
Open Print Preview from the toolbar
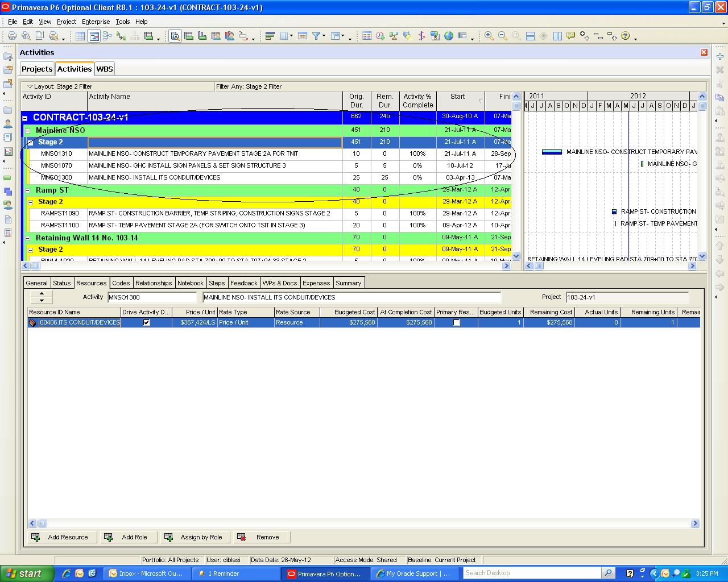(x=26, y=36)
